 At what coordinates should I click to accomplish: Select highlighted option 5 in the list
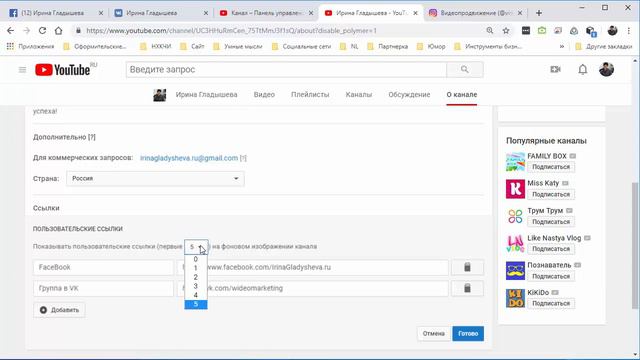coord(196,304)
